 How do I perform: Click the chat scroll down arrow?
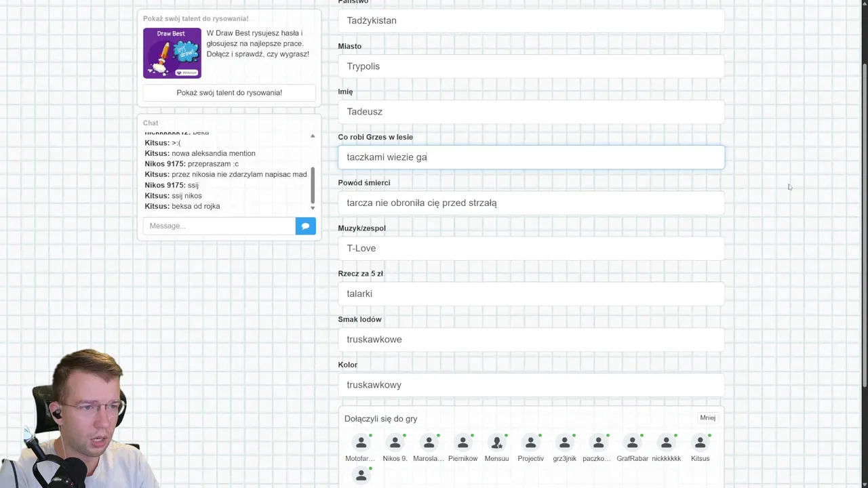pos(313,208)
